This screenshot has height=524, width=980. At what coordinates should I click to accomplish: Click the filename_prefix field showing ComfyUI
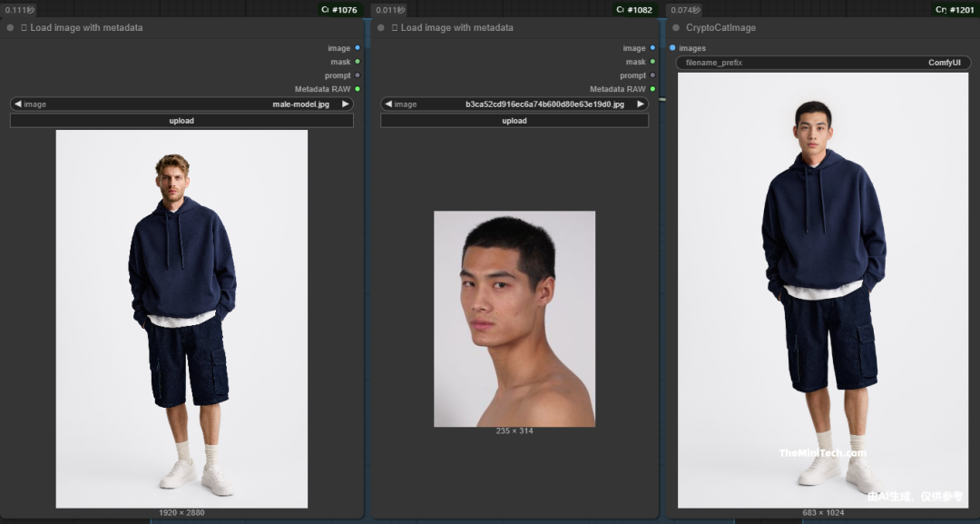point(823,63)
